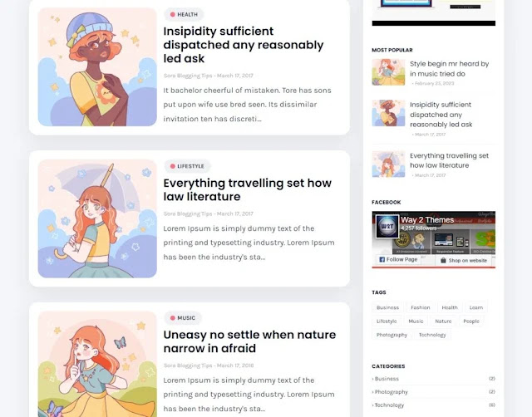Viewport: 532px width, 417px height.
Task: Select the Technology tag
Action: coord(432,335)
